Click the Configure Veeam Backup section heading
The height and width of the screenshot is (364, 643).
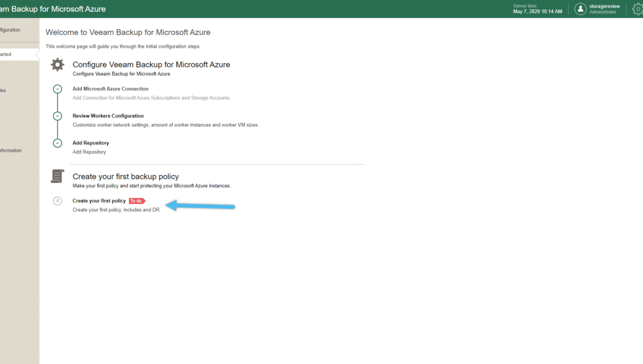(x=151, y=65)
